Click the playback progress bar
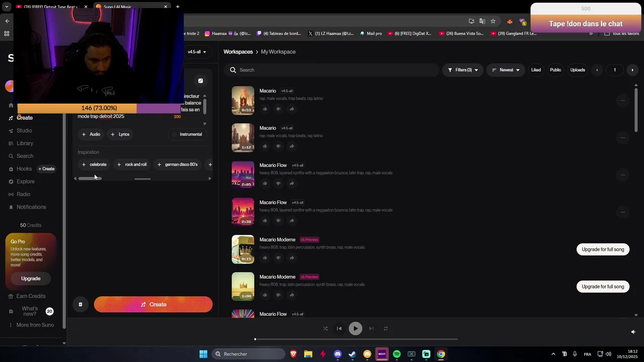 coord(356,339)
